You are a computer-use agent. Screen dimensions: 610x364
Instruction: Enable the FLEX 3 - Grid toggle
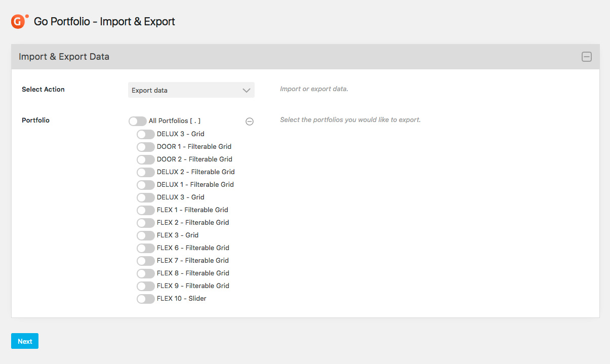145,235
